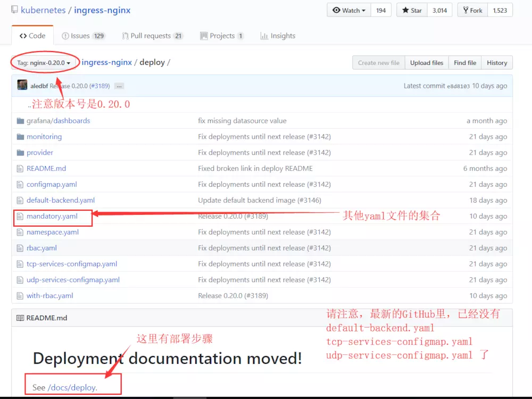Open configmap.yaml file
This screenshot has width=532, height=399.
(52, 185)
